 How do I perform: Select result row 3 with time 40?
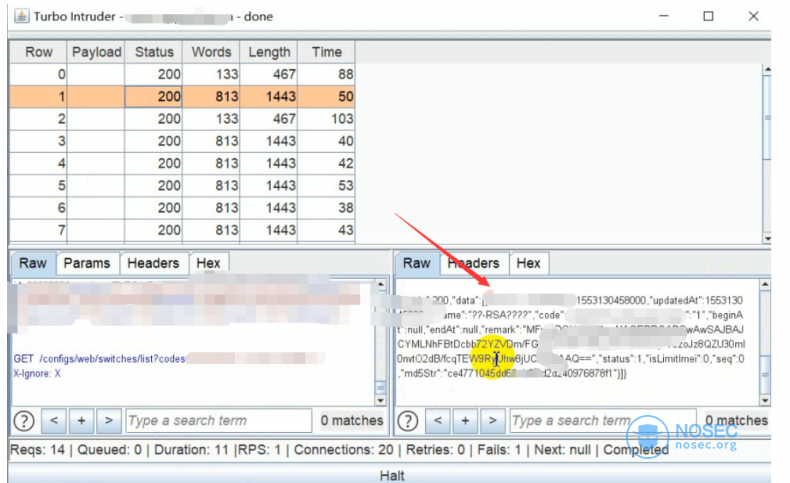(182, 141)
